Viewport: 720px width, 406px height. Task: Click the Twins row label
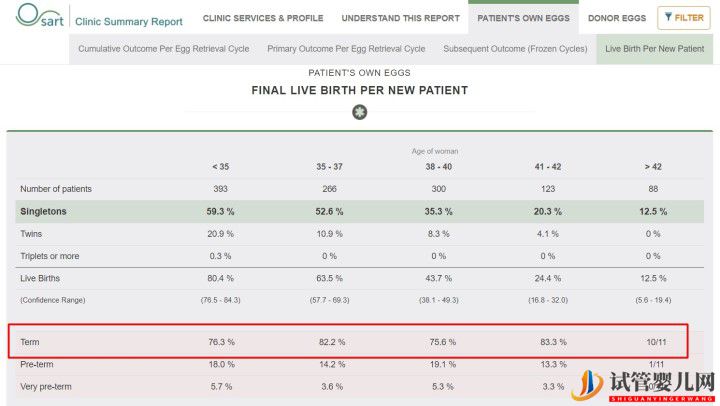[32, 234]
